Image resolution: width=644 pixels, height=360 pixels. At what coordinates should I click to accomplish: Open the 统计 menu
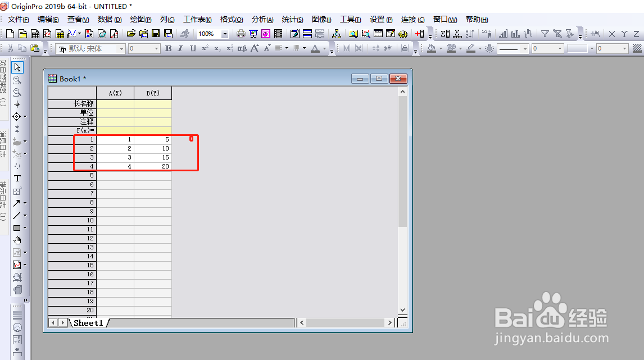point(292,19)
